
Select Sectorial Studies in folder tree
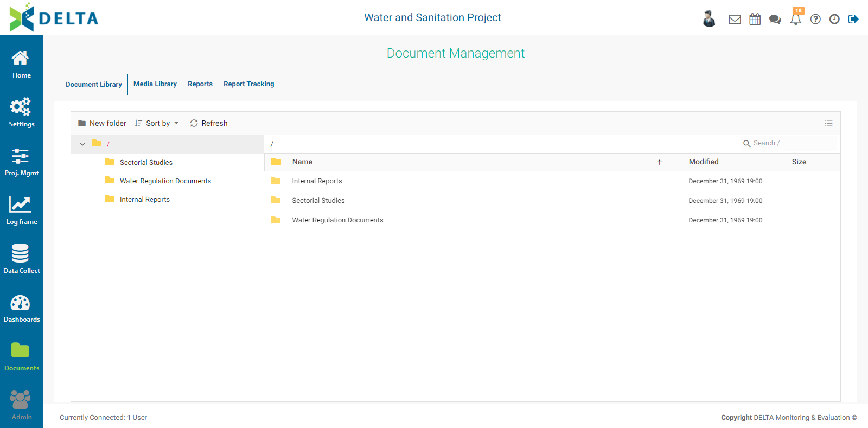[146, 163]
